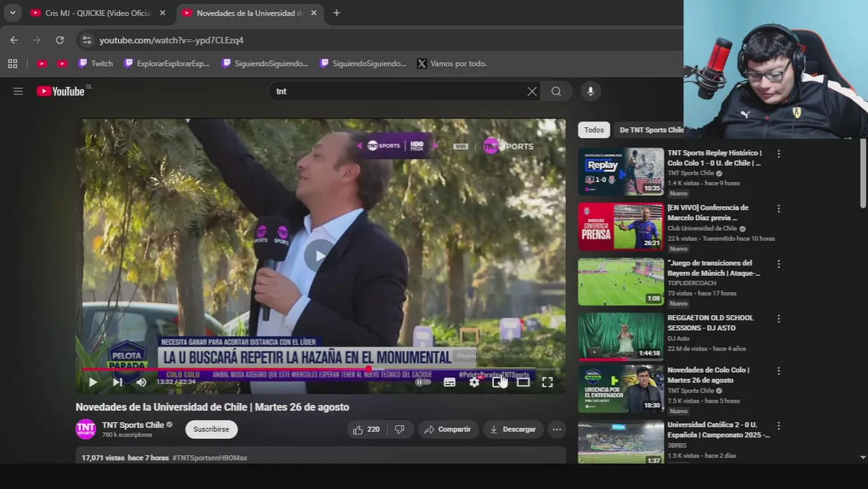Open options for Replay Histórico video
This screenshot has width=868, height=489.
(x=778, y=154)
